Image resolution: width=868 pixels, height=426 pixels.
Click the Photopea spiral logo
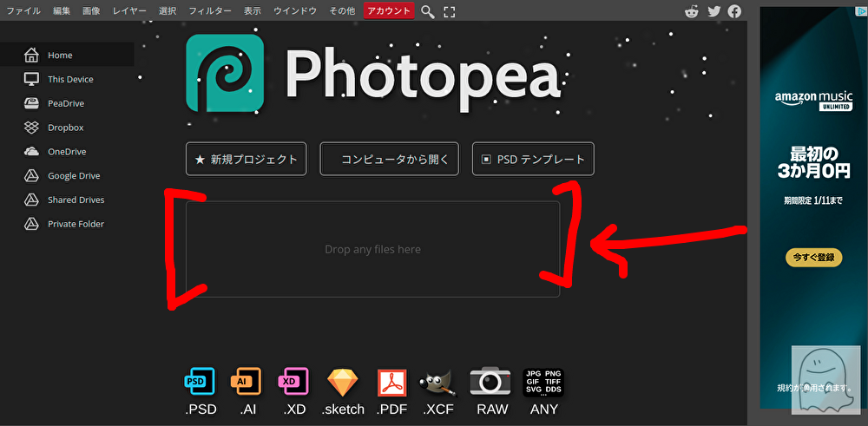[x=225, y=73]
